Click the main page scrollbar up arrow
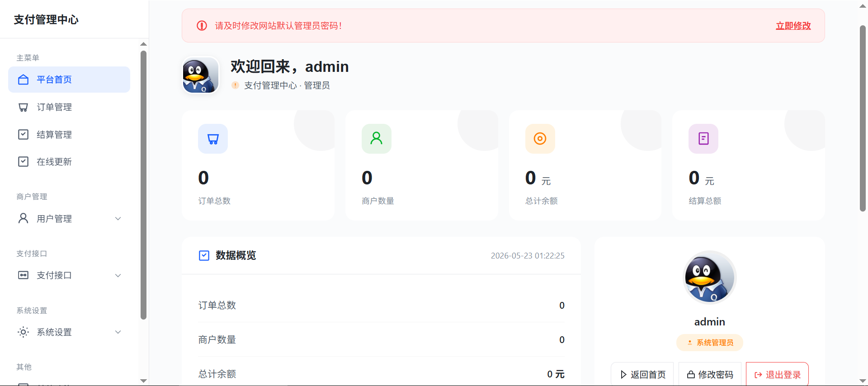Screen dimensions: 868x386 pyautogui.click(x=863, y=6)
